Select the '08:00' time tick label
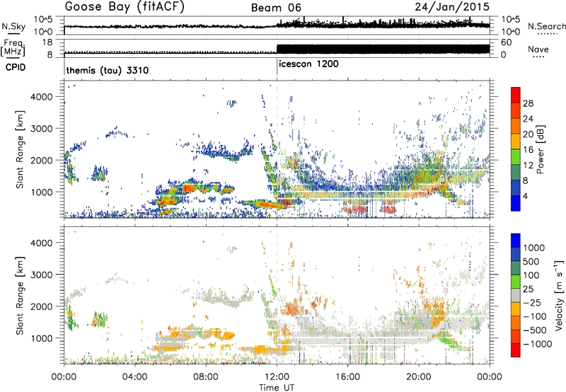 (206, 377)
